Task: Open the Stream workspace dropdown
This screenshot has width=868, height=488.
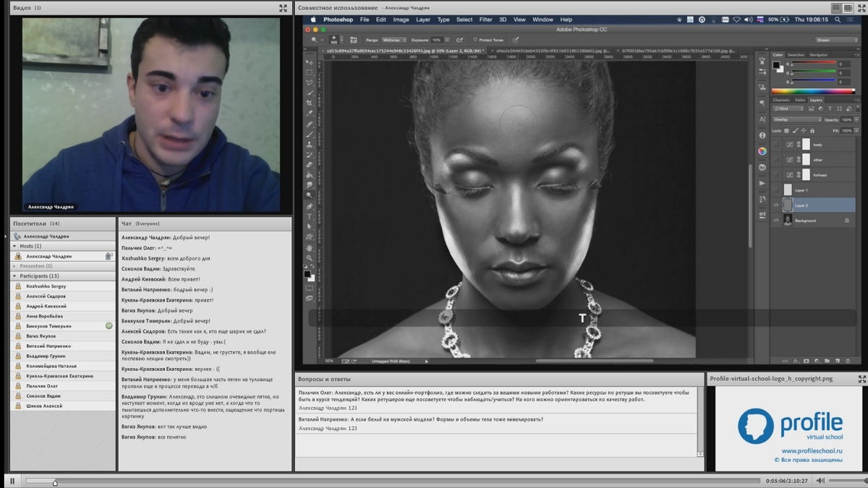Action: (x=837, y=40)
